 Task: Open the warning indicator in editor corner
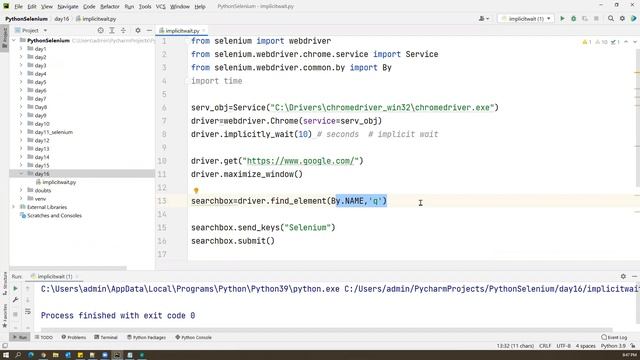(587, 42)
